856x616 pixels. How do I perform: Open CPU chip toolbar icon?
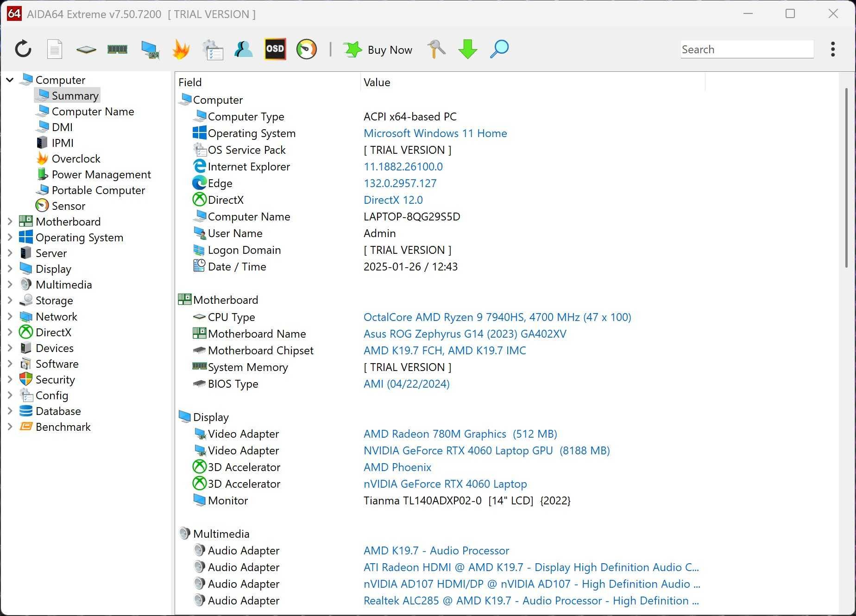(86, 49)
